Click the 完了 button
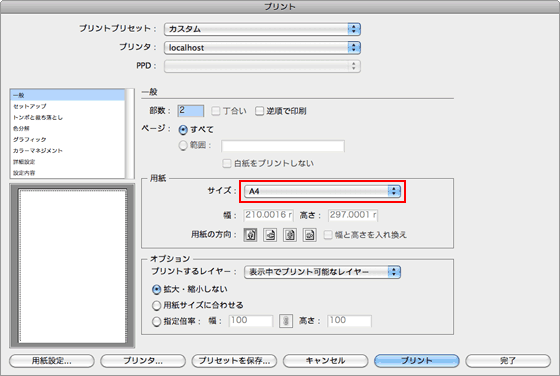Viewport: 560px width, 376px height. (508, 361)
